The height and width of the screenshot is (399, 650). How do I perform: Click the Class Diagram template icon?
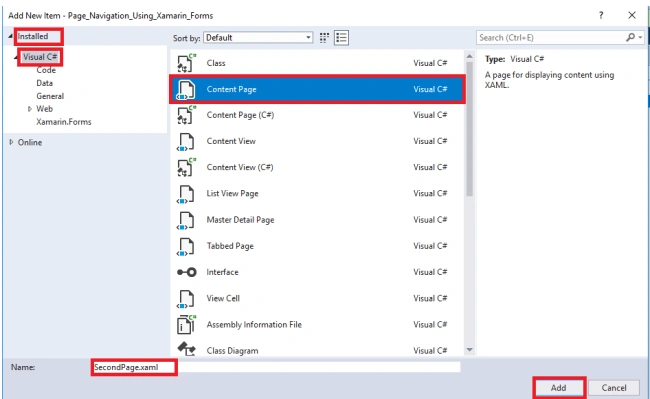(x=186, y=348)
